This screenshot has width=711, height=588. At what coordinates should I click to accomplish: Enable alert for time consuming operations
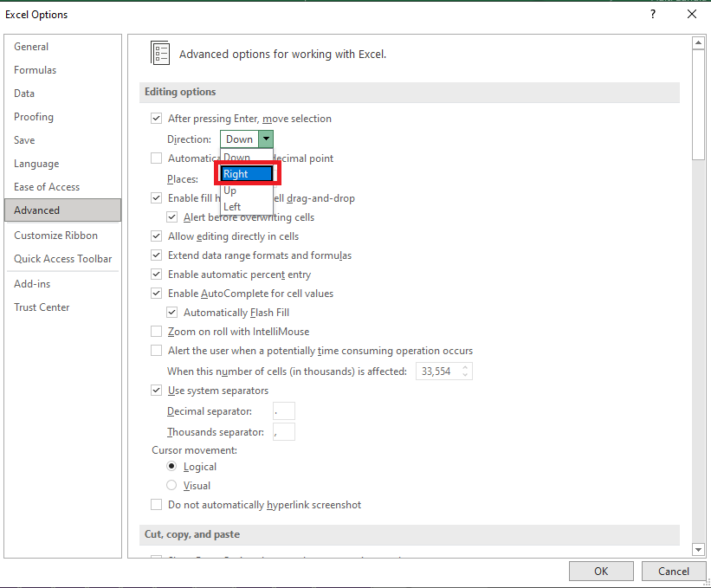pyautogui.click(x=157, y=351)
